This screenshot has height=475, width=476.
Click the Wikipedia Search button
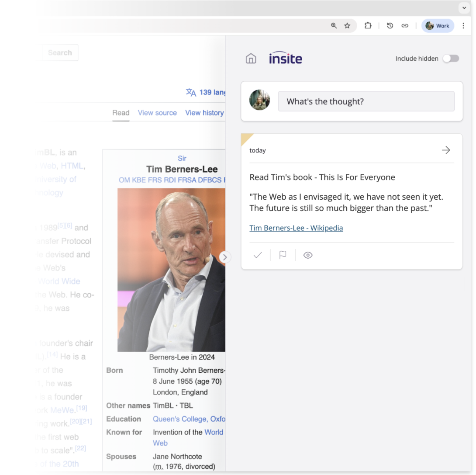click(x=60, y=52)
